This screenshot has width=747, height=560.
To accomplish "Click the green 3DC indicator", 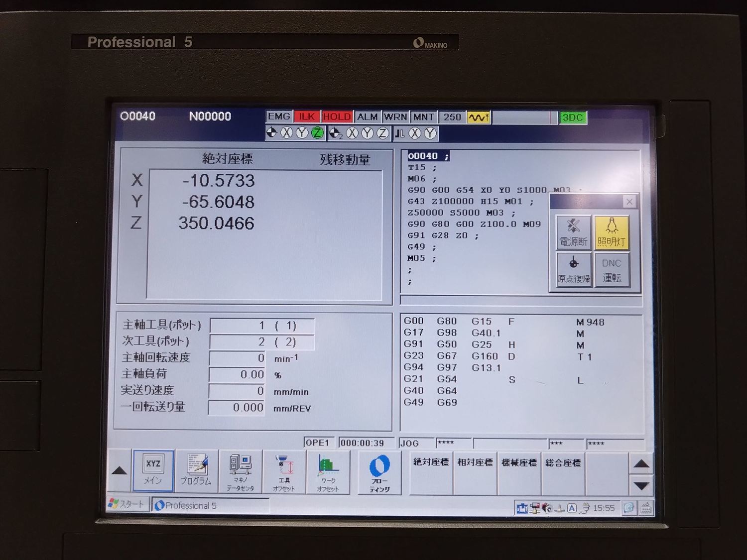I will pyautogui.click(x=573, y=117).
